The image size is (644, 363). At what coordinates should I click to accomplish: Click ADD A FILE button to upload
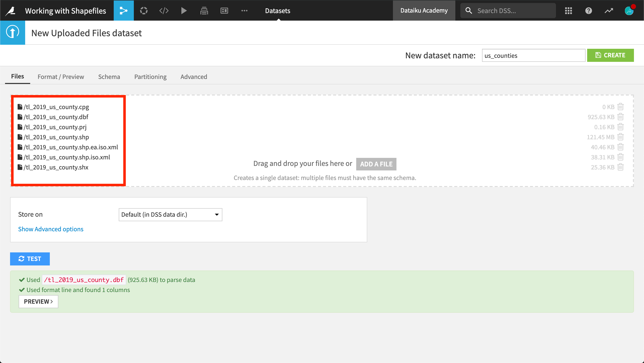pos(376,163)
